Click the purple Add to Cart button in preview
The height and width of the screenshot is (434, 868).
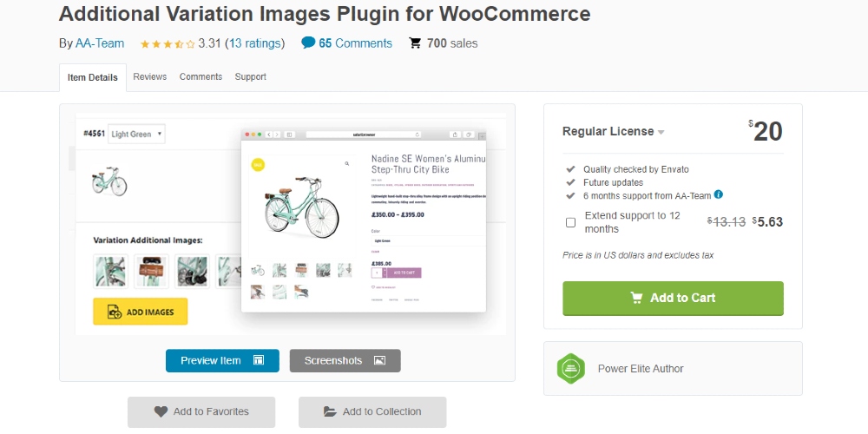pos(404,273)
